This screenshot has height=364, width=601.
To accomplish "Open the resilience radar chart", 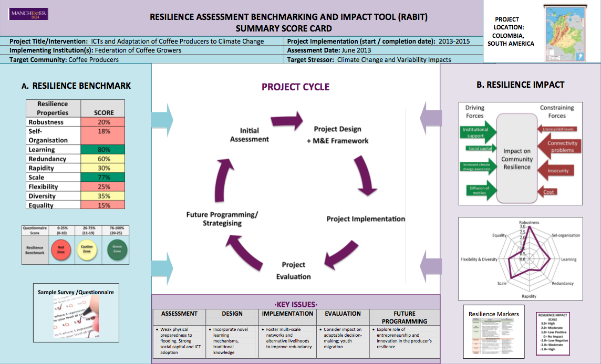I will tap(521, 259).
